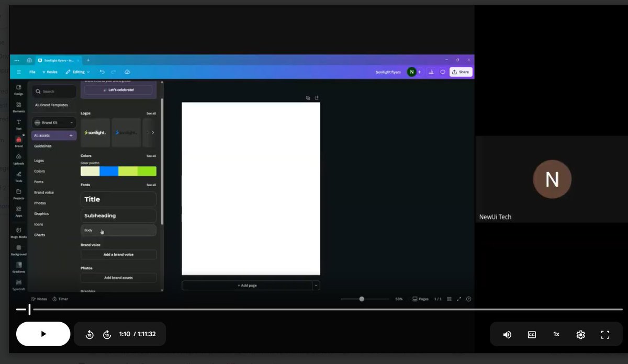Open the File menu
This screenshot has height=364, width=628.
pos(32,72)
